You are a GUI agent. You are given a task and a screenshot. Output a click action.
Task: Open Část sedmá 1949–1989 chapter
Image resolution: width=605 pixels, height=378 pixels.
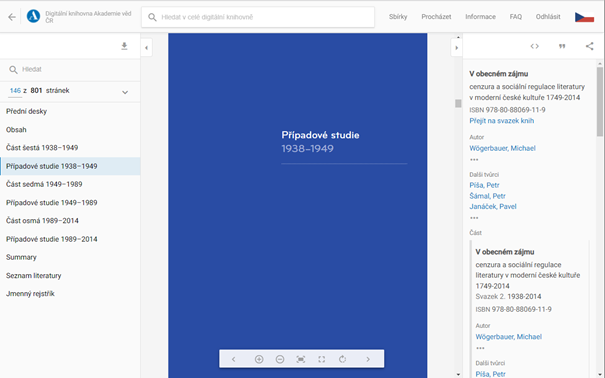tap(70, 184)
